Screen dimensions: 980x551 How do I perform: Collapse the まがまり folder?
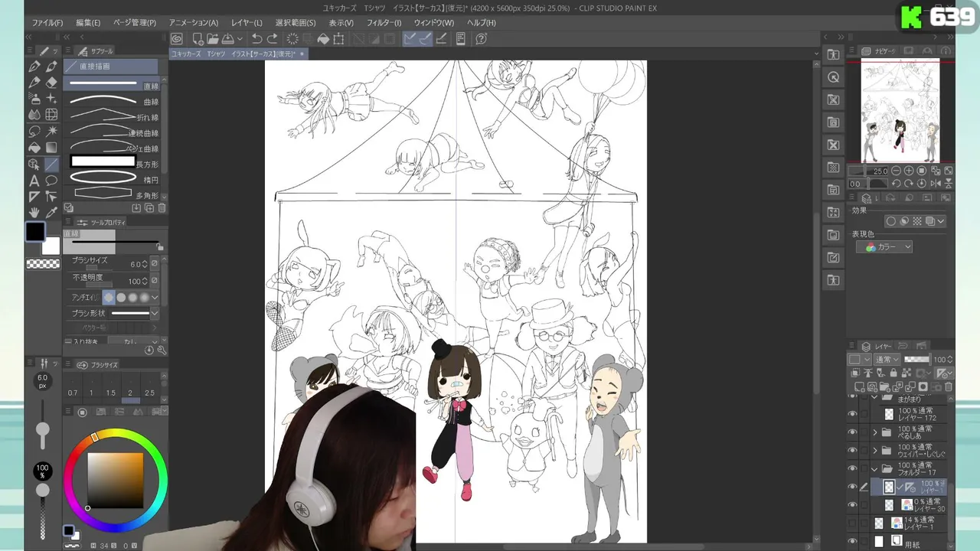tap(875, 398)
